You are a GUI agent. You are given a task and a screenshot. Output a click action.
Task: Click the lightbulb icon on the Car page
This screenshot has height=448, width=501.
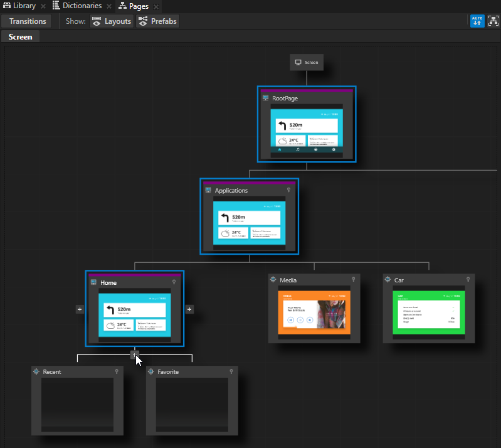pyautogui.click(x=468, y=280)
